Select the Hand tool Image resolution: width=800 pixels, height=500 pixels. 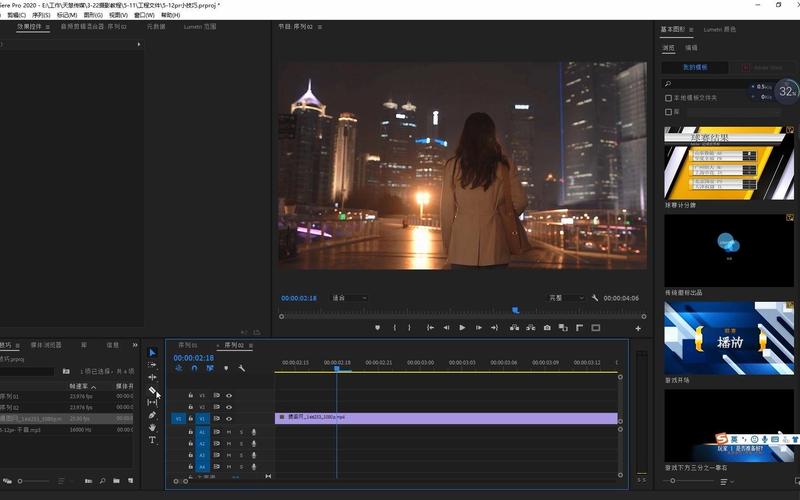tap(152, 427)
